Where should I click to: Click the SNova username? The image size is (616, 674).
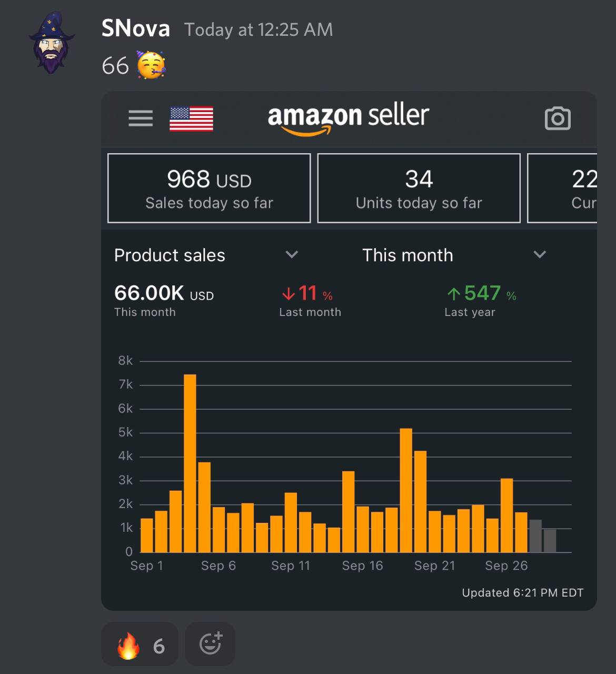coord(136,28)
